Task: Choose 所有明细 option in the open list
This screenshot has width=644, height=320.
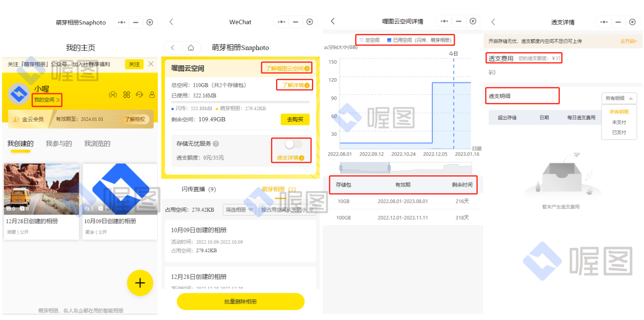Action: point(619,112)
